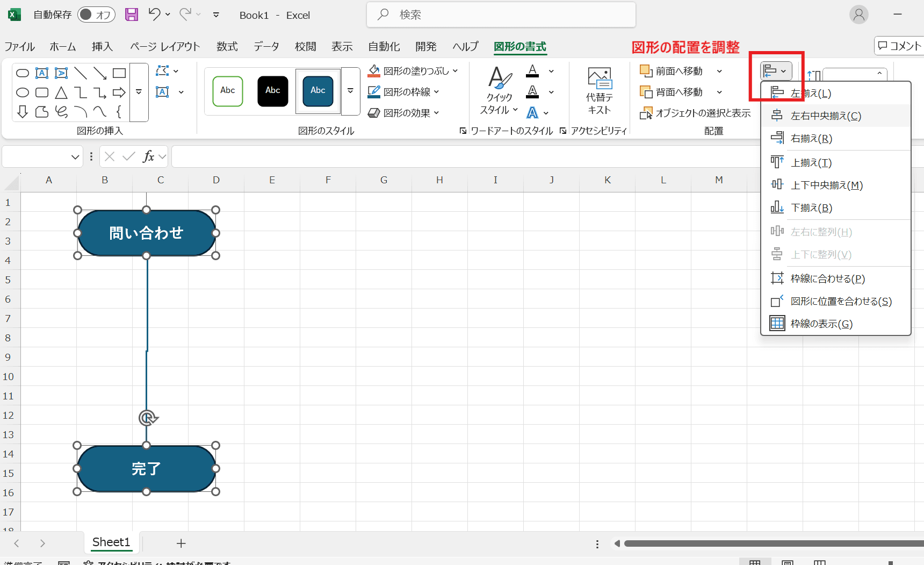Image resolution: width=924 pixels, height=565 pixels.
Task: Toggle View Gridlines (枠線の表示) option
Action: pos(821,324)
